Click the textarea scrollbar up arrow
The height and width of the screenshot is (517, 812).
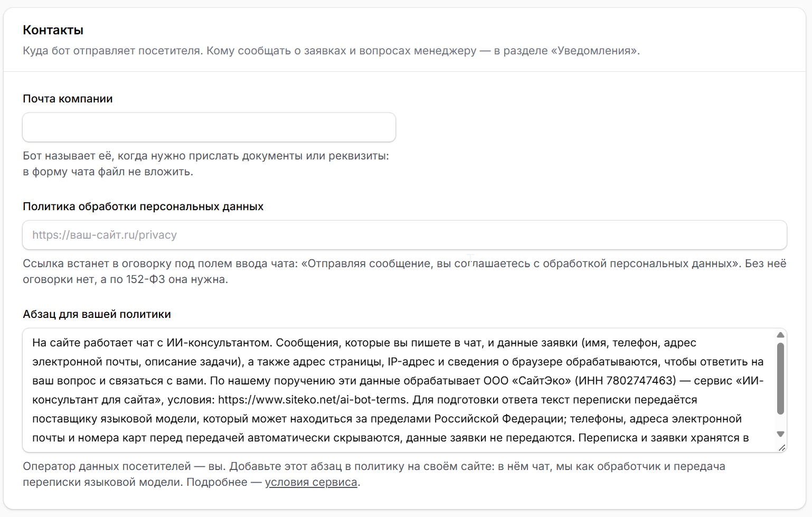tap(781, 335)
